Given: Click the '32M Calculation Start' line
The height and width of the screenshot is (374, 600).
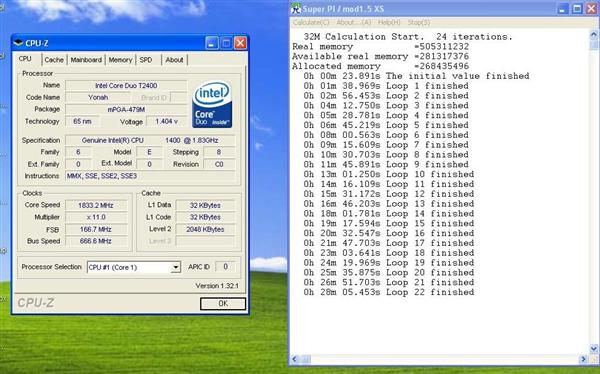Looking at the screenshot, I should (408, 37).
